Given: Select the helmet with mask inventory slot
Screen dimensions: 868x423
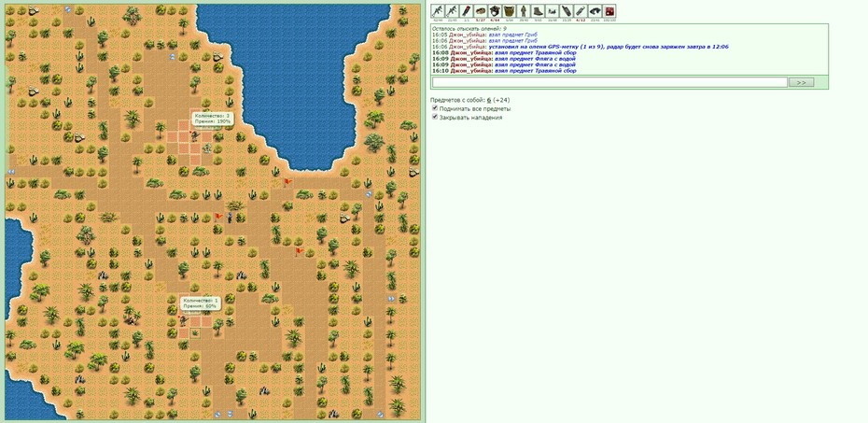Looking at the screenshot, I should coord(495,11).
